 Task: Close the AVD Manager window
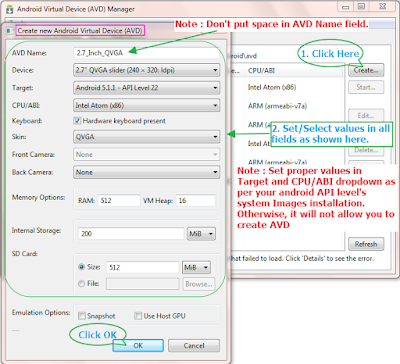tap(383, 7)
